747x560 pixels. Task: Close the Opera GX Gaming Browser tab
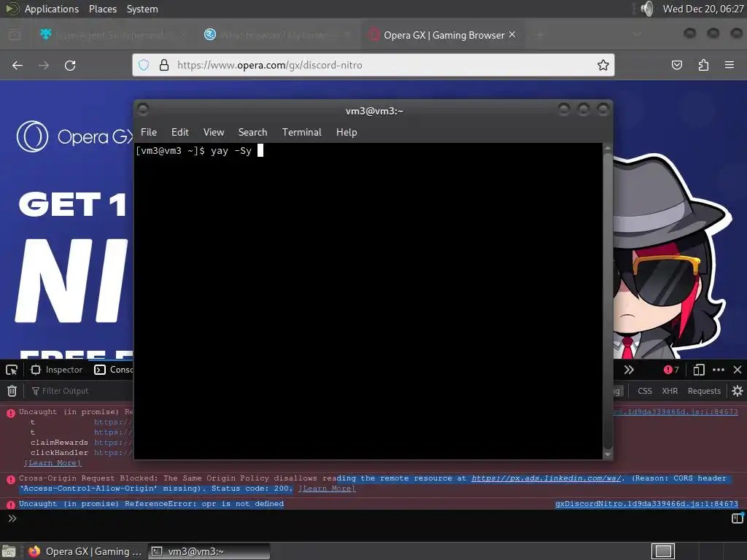(512, 34)
